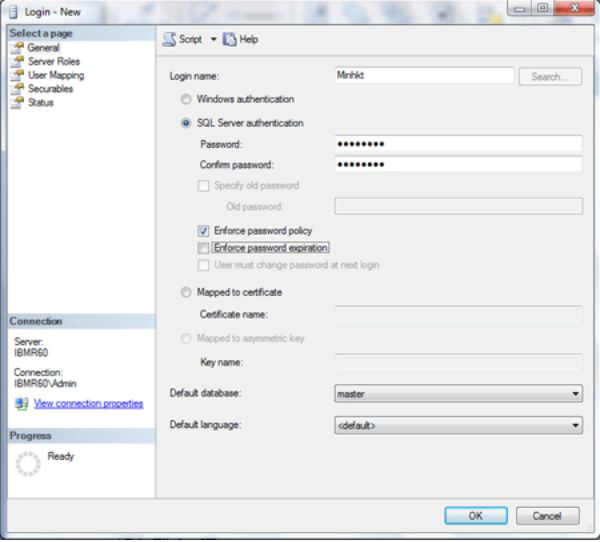Click the IBMR60 server name text

[x=31, y=353]
